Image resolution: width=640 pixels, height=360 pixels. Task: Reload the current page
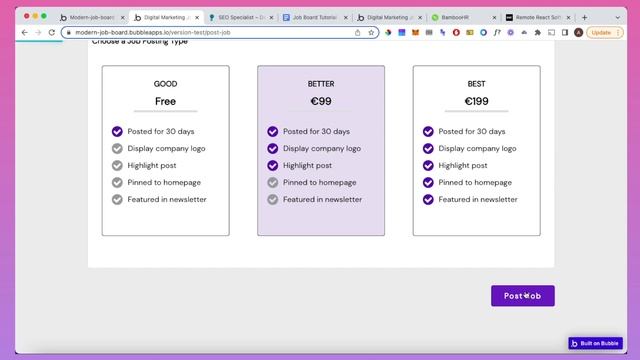coord(51,32)
